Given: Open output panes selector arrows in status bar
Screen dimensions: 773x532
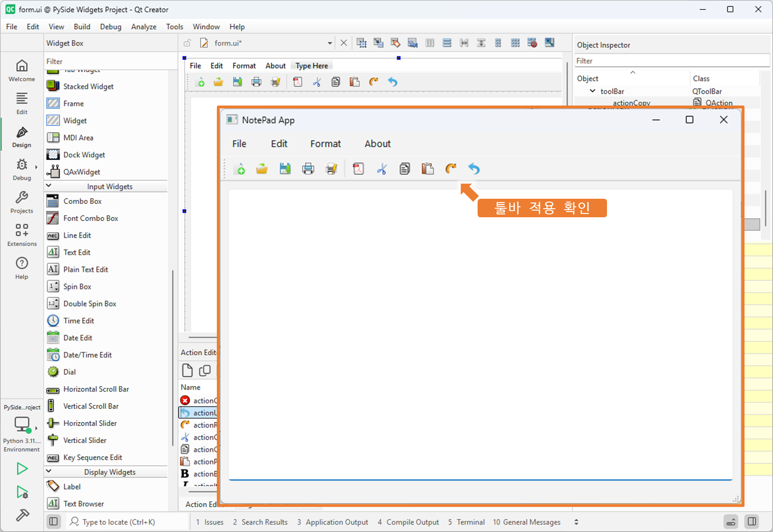Looking at the screenshot, I should (577, 522).
